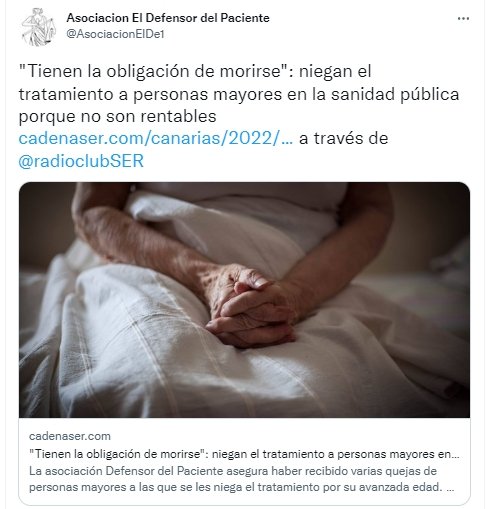Open the Asociacion El Defensor del Paciente profile name
Image resolution: width=497 pixels, height=509 pixels.
click(x=168, y=18)
